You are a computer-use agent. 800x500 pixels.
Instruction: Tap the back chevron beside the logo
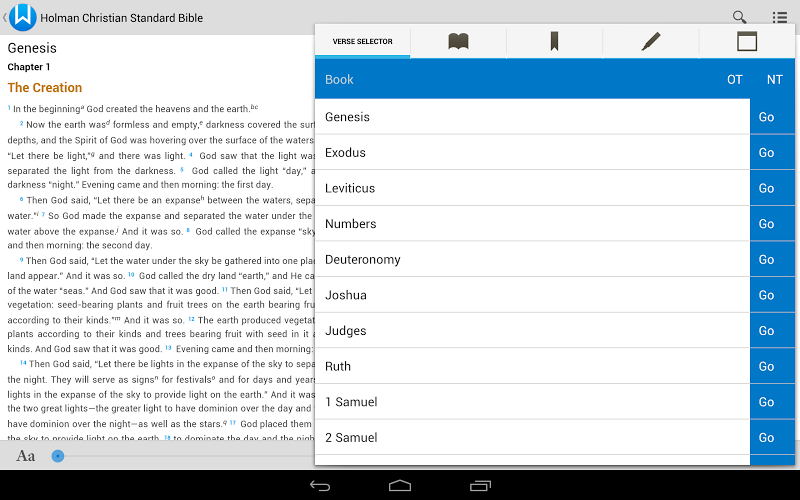point(5,17)
